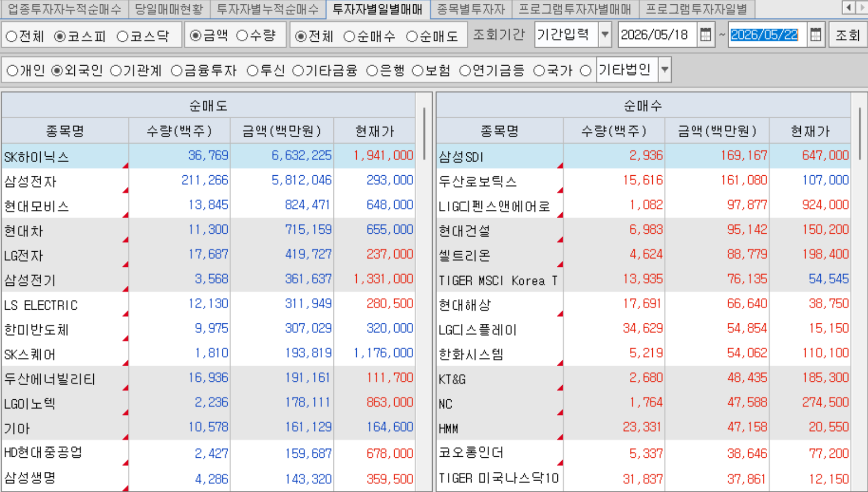This screenshot has width=868, height=492.
Task: Click the 조회 search button
Action: (x=847, y=35)
